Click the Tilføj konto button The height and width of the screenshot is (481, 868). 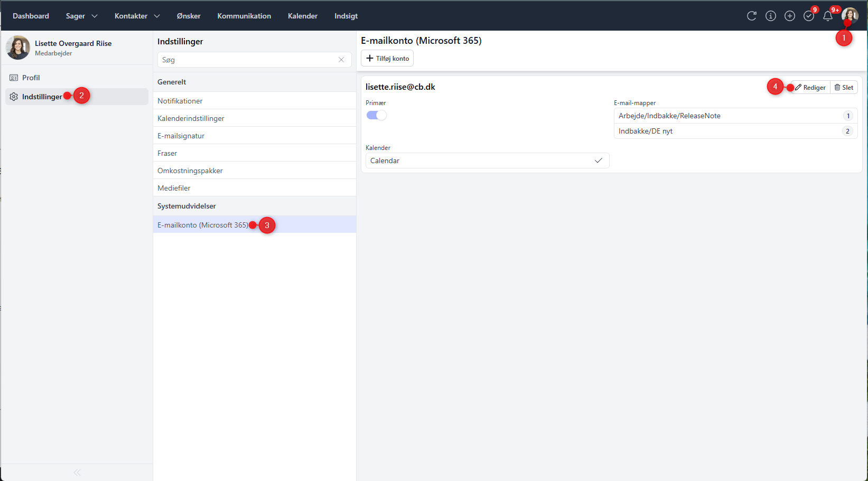pos(387,58)
